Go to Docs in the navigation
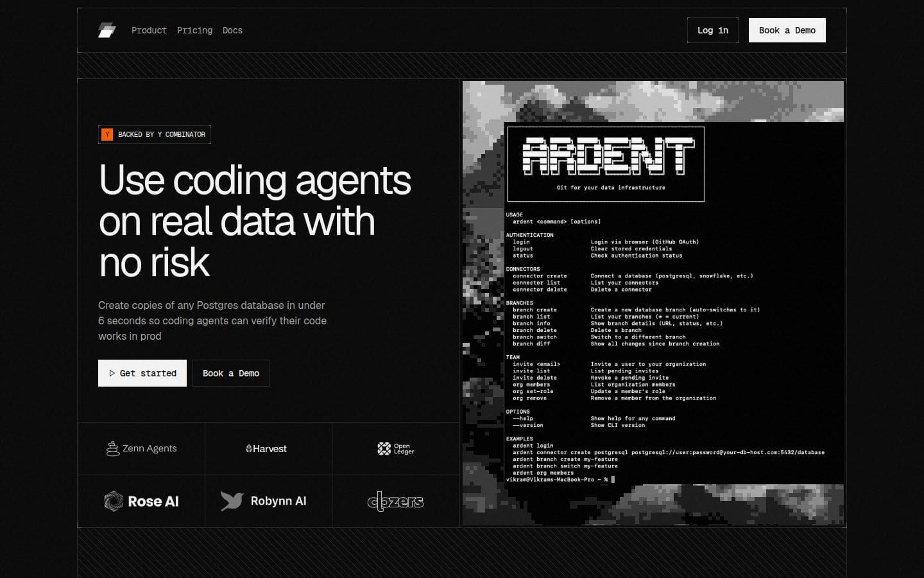The height and width of the screenshot is (578, 924). (x=232, y=30)
